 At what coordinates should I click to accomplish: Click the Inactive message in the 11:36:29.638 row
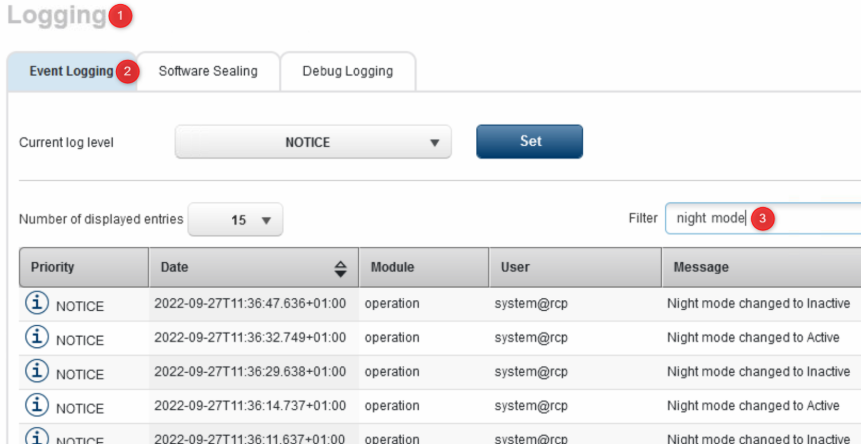pos(758,372)
